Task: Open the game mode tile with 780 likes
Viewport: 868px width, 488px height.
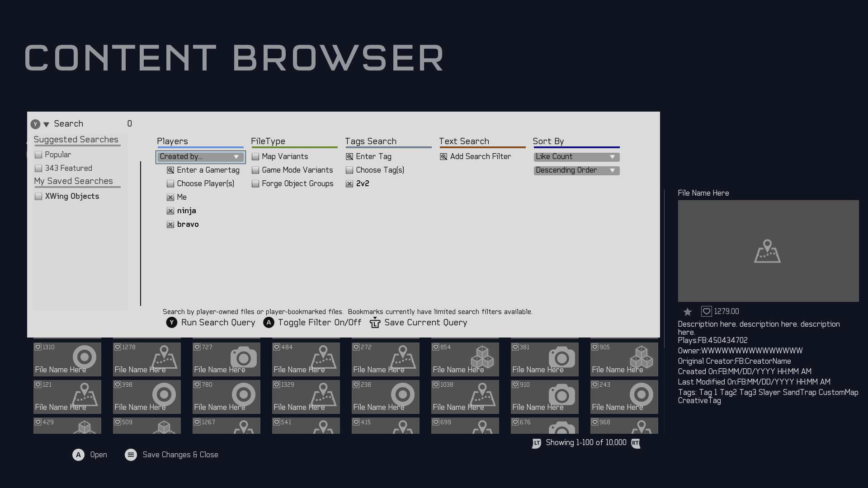Action: [x=226, y=397]
